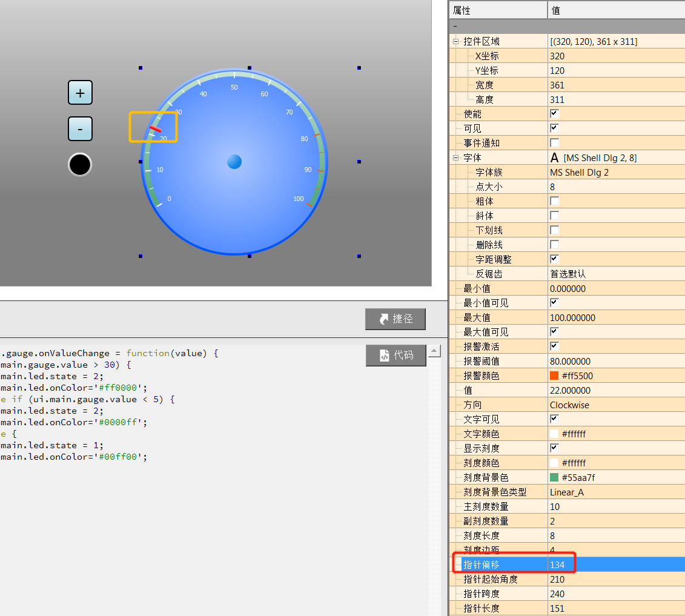Click the 副刻度数量 value 2
Viewport: 685px width, 616px height.
(616, 521)
